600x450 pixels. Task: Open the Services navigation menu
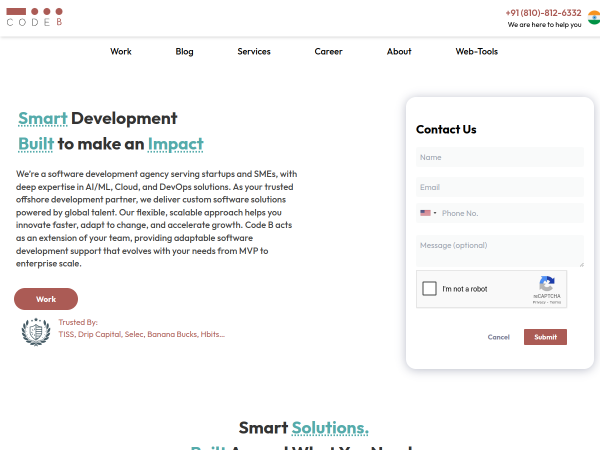click(254, 51)
